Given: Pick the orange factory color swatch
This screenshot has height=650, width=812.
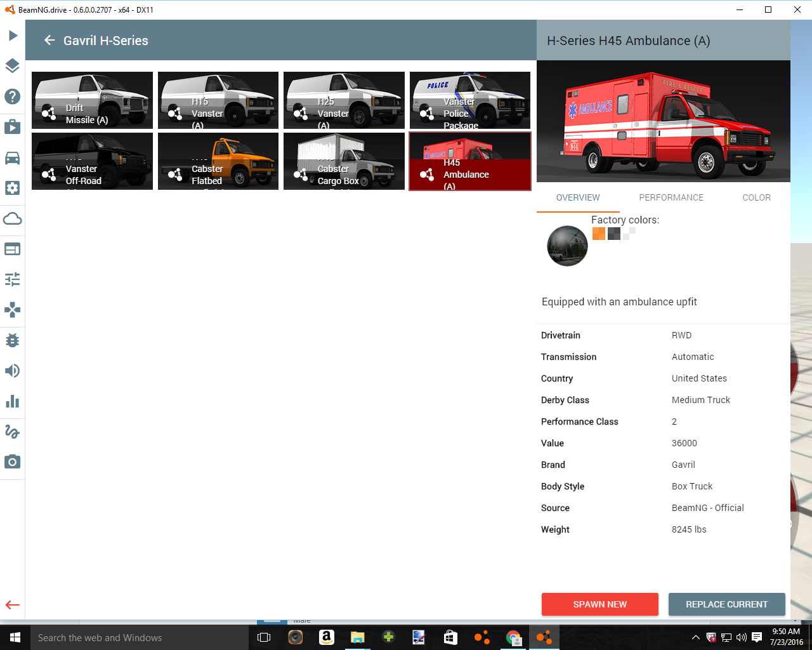Looking at the screenshot, I should [598, 234].
